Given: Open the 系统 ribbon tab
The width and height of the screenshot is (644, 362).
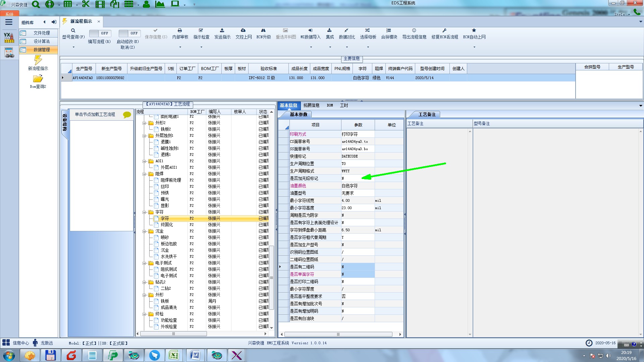Looking at the screenshot, I should [x=9, y=14].
